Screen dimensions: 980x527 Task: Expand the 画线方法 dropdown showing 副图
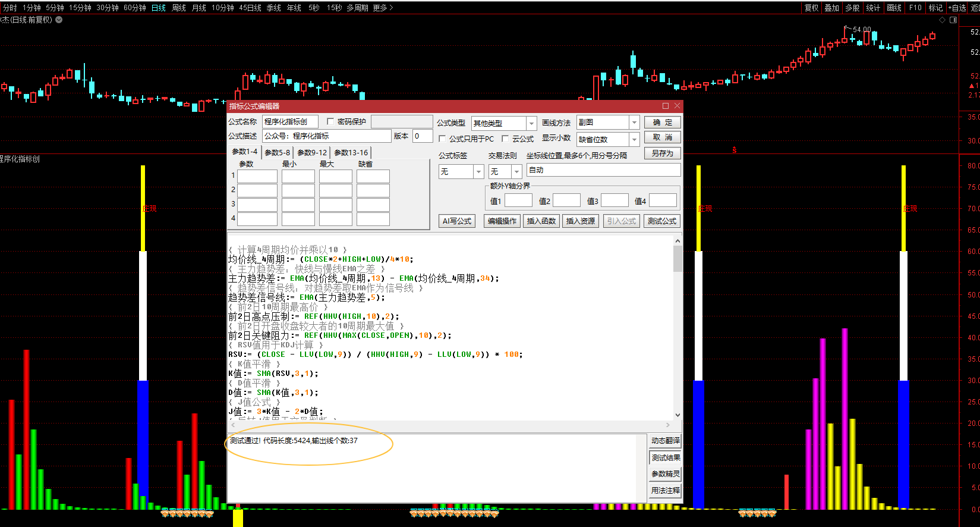634,123
